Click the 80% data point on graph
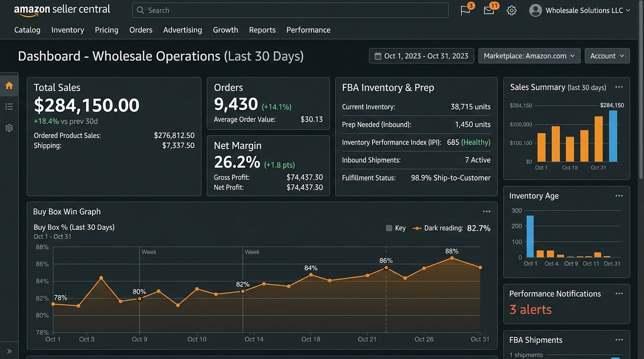Screen dimensions: 644x359 point(139,299)
